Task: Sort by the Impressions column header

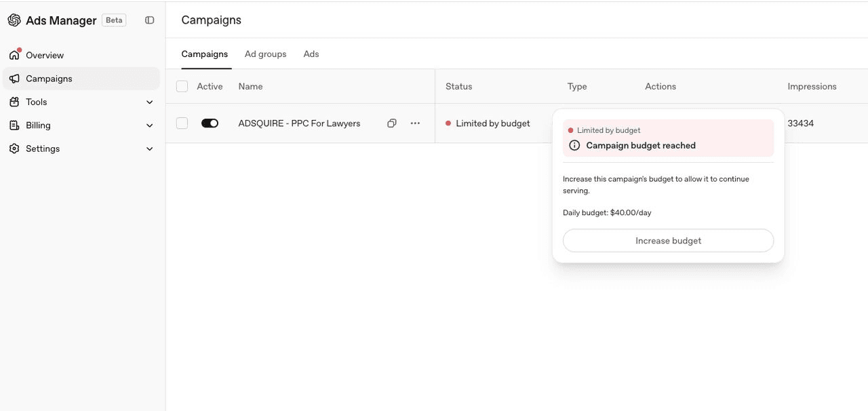Action: coord(812,86)
